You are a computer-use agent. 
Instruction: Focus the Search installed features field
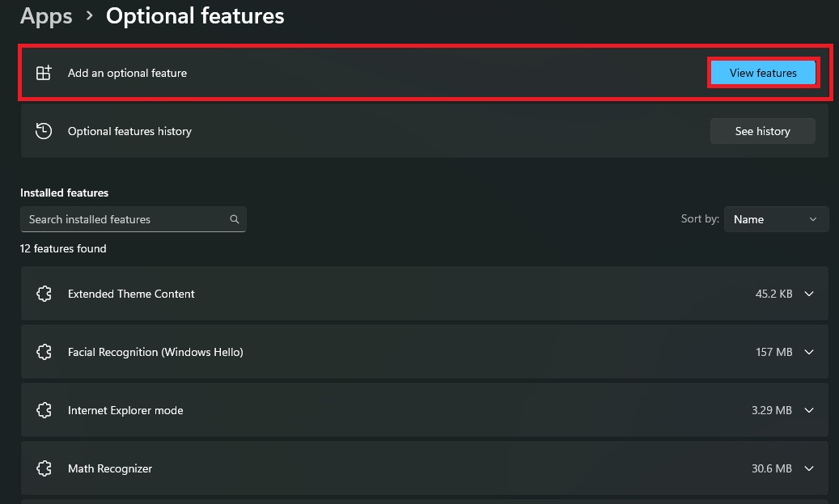point(125,219)
